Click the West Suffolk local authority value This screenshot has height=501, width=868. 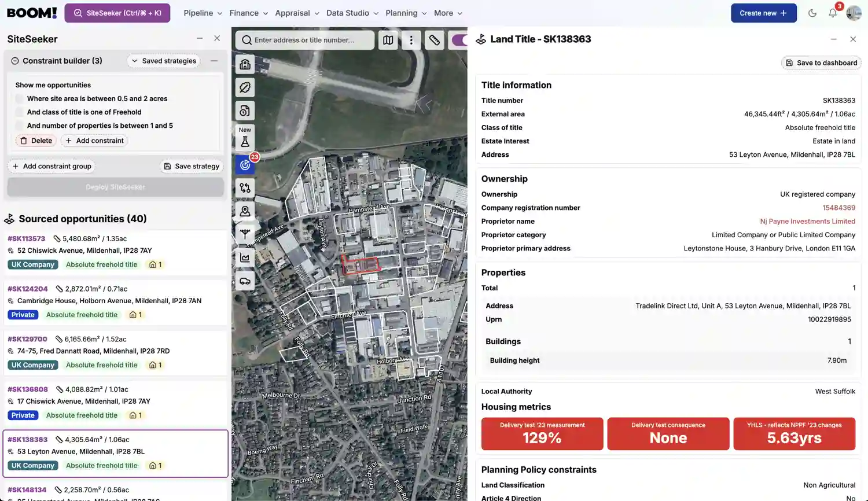[835, 392]
